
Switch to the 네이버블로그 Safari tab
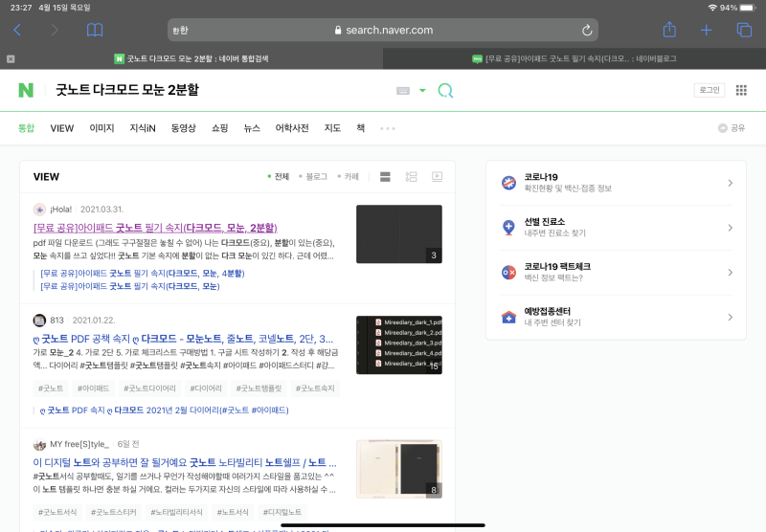point(574,59)
